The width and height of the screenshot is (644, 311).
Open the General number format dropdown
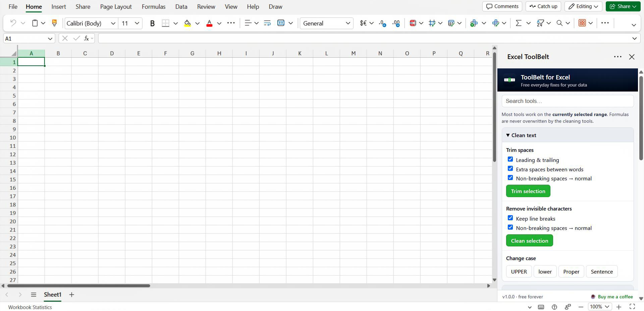(x=348, y=23)
